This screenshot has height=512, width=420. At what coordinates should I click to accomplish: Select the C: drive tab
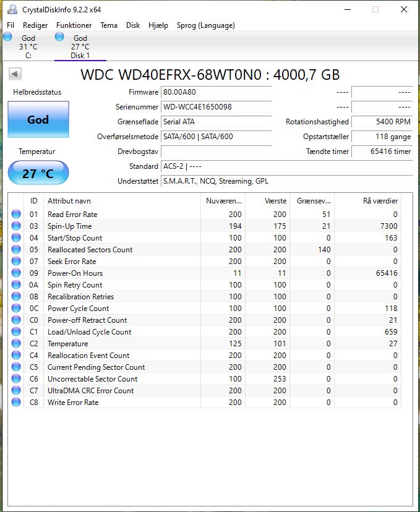point(28,46)
